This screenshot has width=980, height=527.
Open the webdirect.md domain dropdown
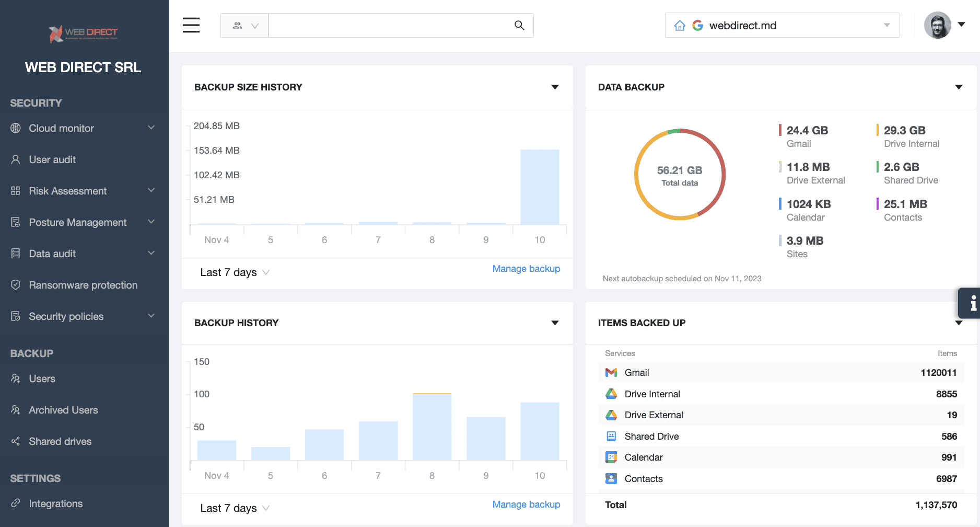[x=886, y=26]
